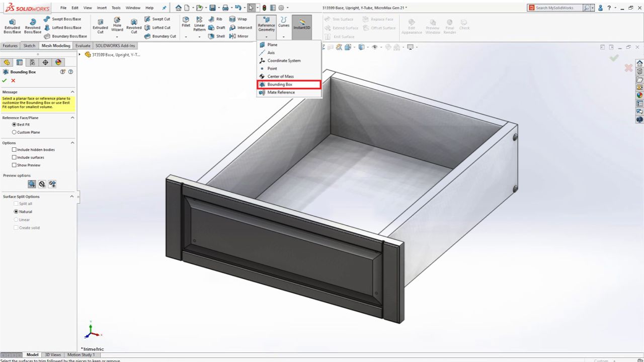Switch to the Mesh Modeling tab

[x=56, y=45]
